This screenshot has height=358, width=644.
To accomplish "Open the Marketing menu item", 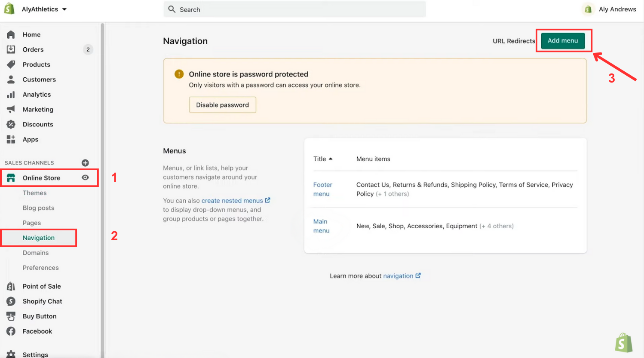I will pyautogui.click(x=38, y=110).
